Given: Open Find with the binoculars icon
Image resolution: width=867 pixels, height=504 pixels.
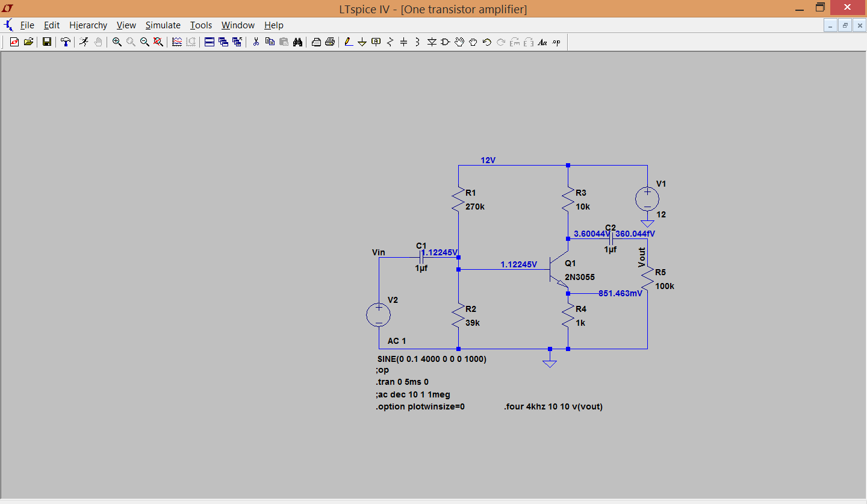Looking at the screenshot, I should [x=297, y=42].
